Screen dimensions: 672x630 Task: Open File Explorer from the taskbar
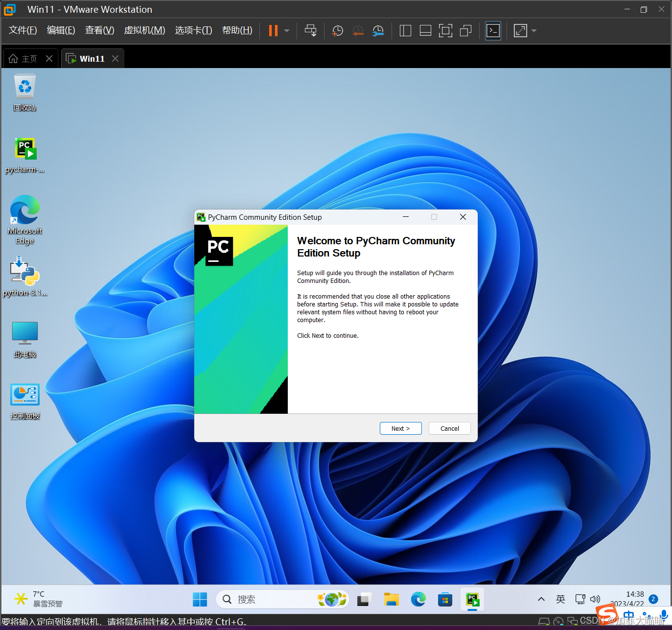pyautogui.click(x=392, y=599)
